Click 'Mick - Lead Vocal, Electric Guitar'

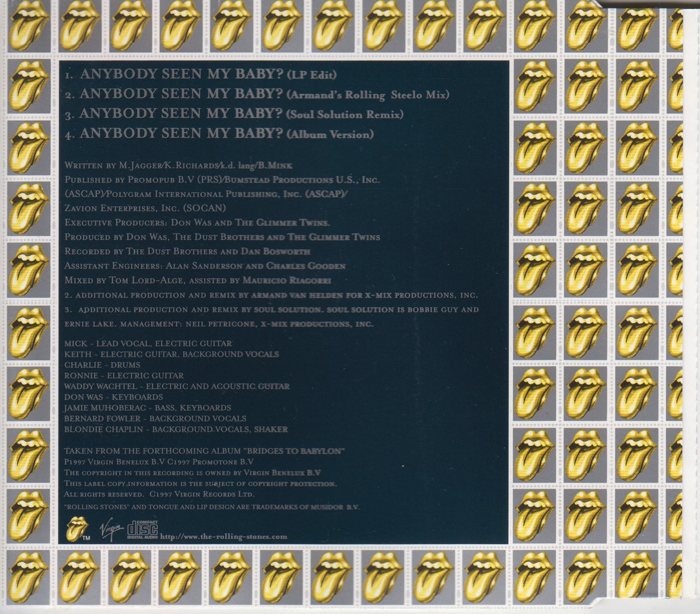(x=148, y=344)
